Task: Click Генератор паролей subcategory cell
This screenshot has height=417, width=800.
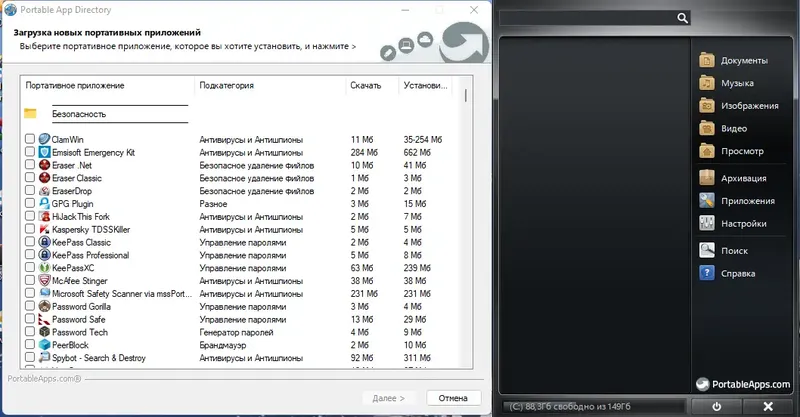Action: [236, 332]
